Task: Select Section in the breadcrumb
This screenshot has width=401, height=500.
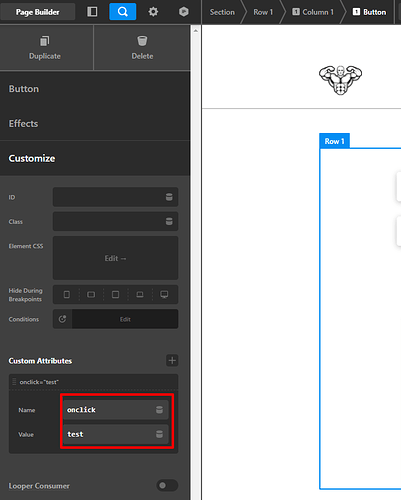Action: (x=222, y=12)
